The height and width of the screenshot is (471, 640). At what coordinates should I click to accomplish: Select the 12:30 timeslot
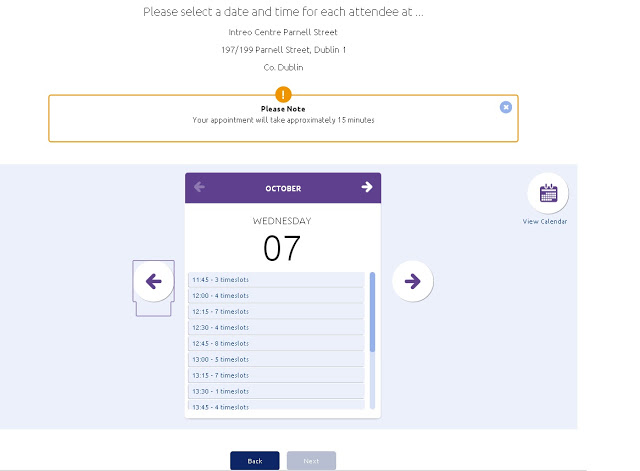(x=275, y=328)
